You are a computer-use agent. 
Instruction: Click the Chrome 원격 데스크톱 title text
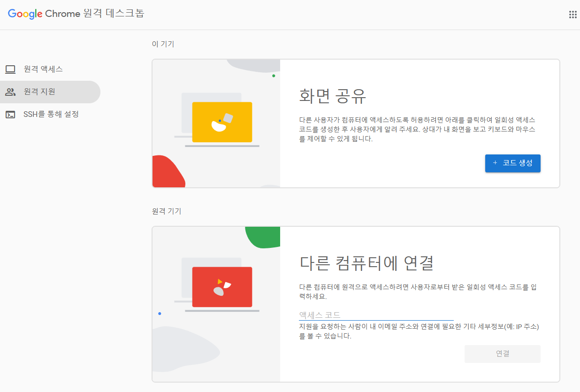pyautogui.click(x=94, y=14)
